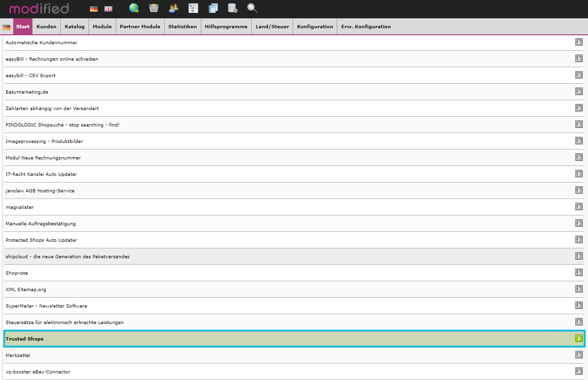588x380 pixels.
Task: Click the magnifying glass search icon
Action: point(253,8)
